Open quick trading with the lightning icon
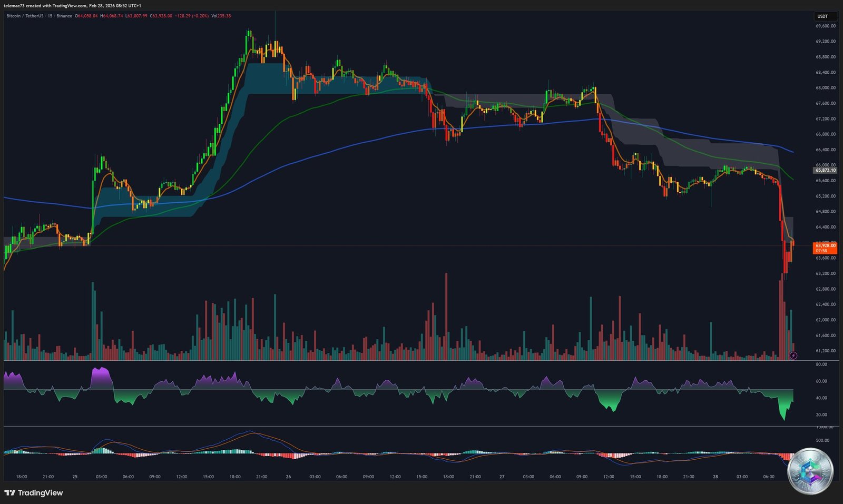843x504 pixels. [792, 355]
